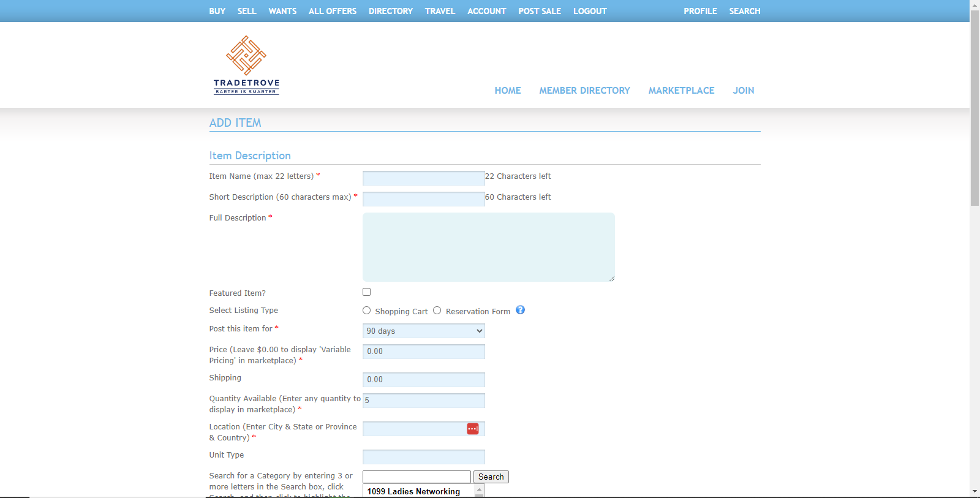Tick the Featured Item checkbox
Image resolution: width=980 pixels, height=498 pixels.
[x=366, y=292]
